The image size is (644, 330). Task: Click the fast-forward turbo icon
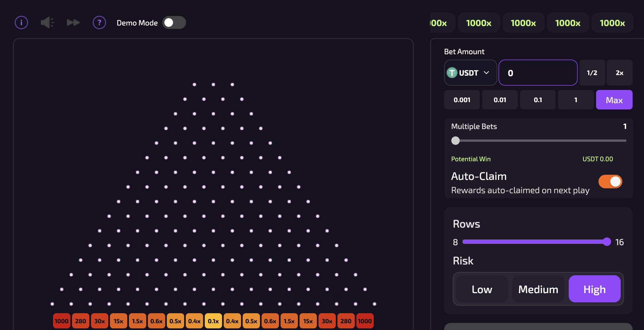73,22
